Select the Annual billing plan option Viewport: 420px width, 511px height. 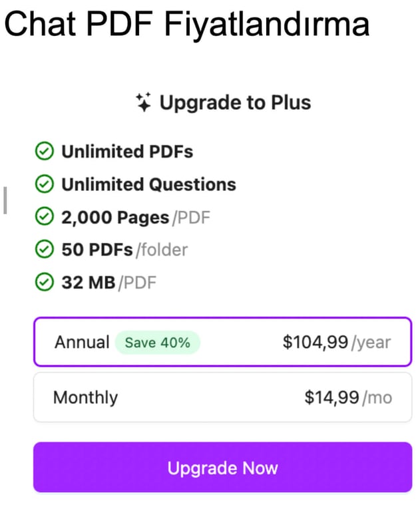pos(222,342)
